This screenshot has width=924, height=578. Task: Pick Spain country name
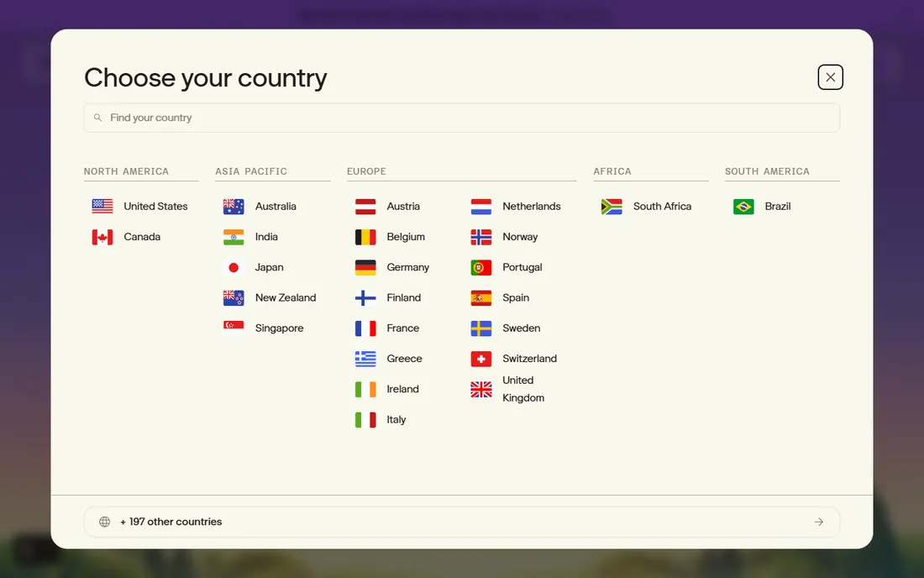pos(516,297)
